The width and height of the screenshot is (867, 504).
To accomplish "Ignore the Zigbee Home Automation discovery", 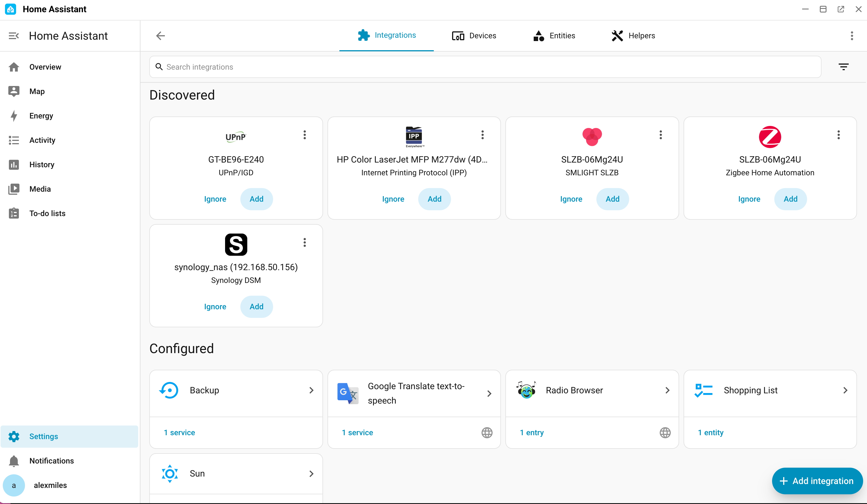I will 749,199.
